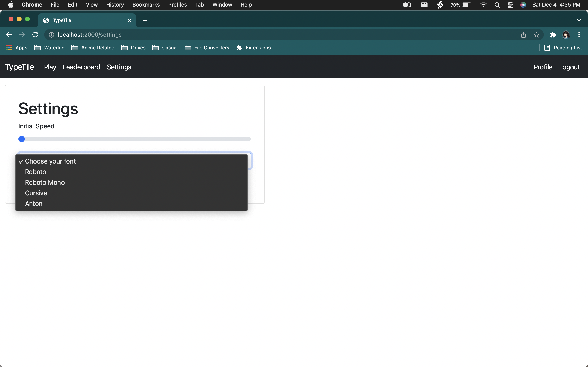
Task: Bookmark this page with star icon
Action: coord(536,35)
